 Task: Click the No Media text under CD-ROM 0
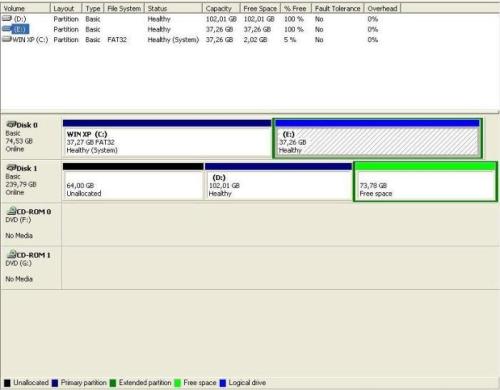(x=19, y=236)
